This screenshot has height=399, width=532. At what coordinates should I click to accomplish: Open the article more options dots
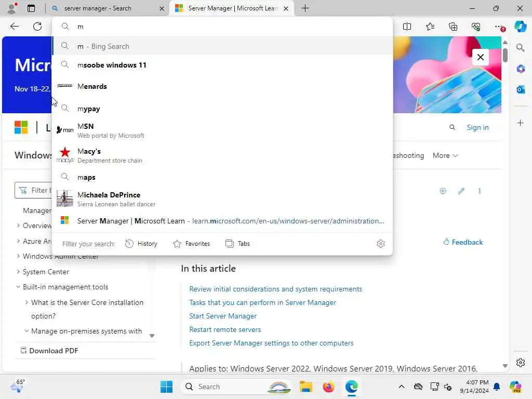(480, 191)
